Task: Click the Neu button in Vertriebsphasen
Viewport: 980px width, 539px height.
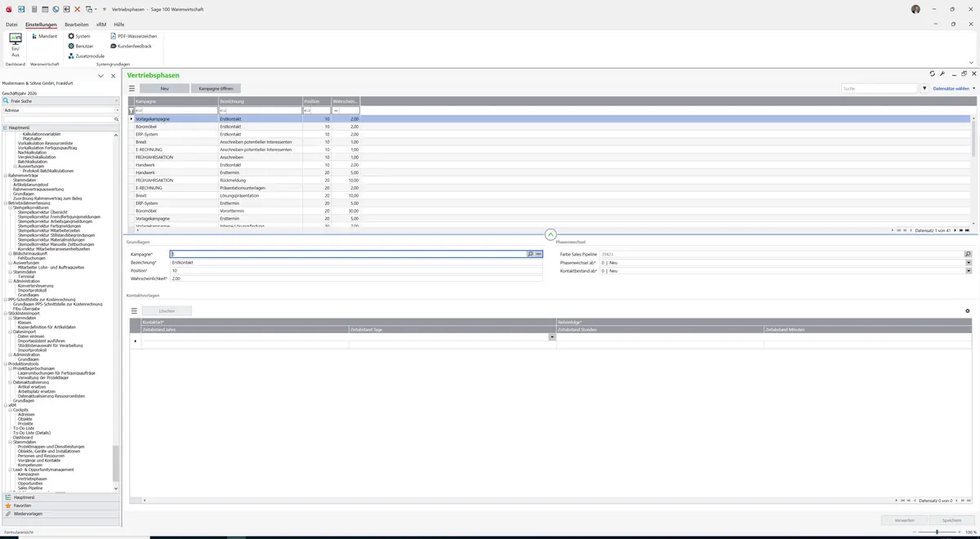Action: (164, 88)
